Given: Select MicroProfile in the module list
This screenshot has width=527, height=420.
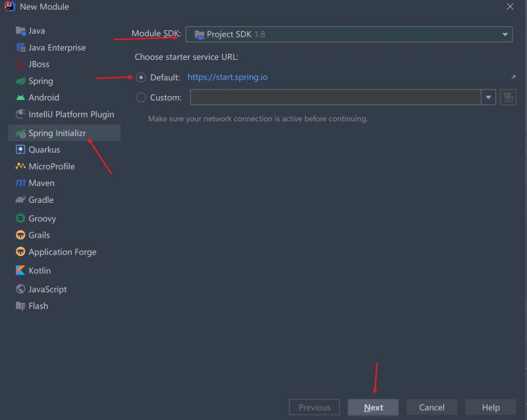Looking at the screenshot, I should tap(51, 167).
